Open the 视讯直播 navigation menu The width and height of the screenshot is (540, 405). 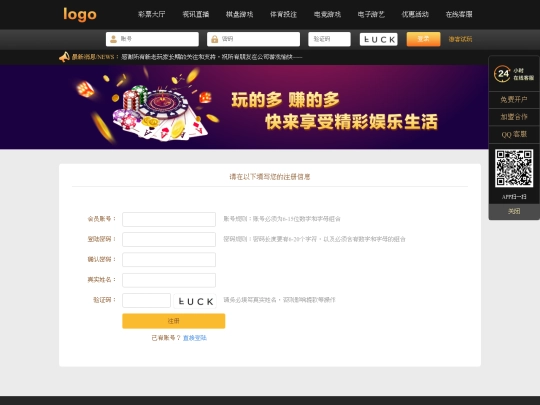tap(196, 14)
